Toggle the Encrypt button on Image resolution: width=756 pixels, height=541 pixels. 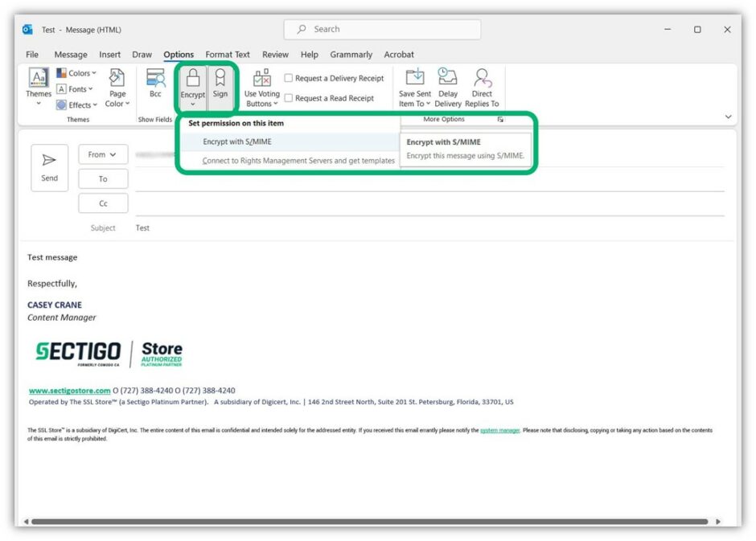click(192, 80)
